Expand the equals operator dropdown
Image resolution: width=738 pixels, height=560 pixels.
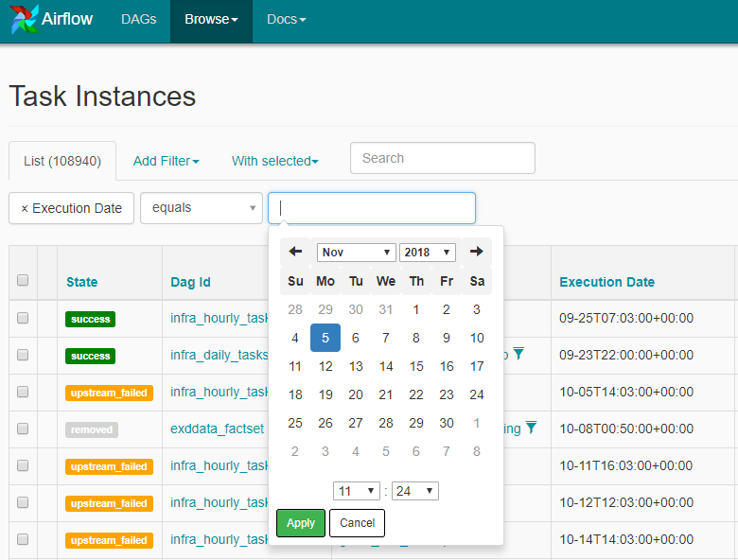tap(201, 208)
